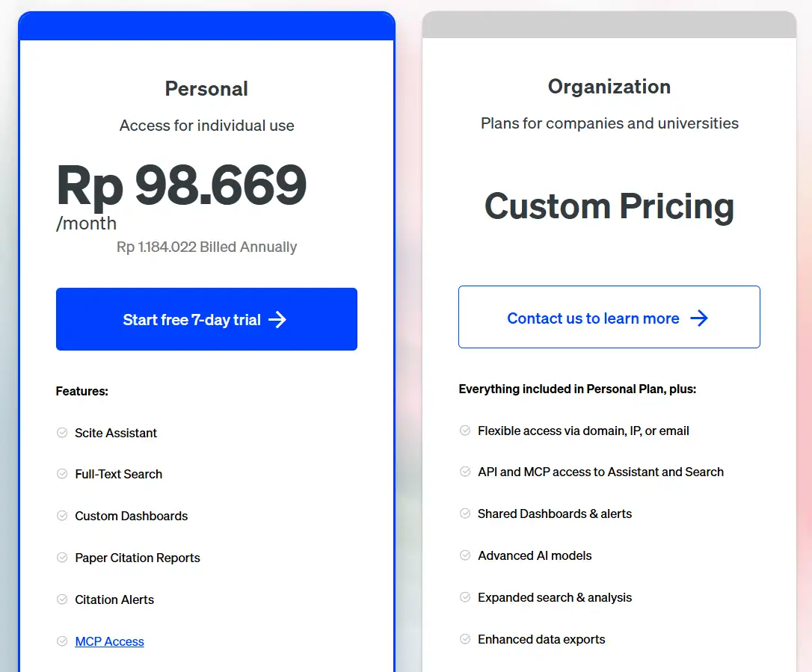Click the arrow icon on the trial button
Image resolution: width=812 pixels, height=672 pixels.
point(277,320)
